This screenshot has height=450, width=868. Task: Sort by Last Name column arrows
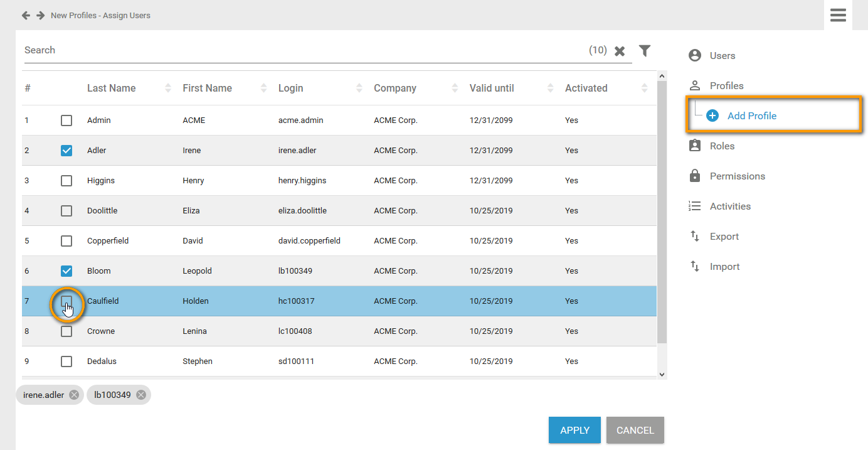point(168,88)
